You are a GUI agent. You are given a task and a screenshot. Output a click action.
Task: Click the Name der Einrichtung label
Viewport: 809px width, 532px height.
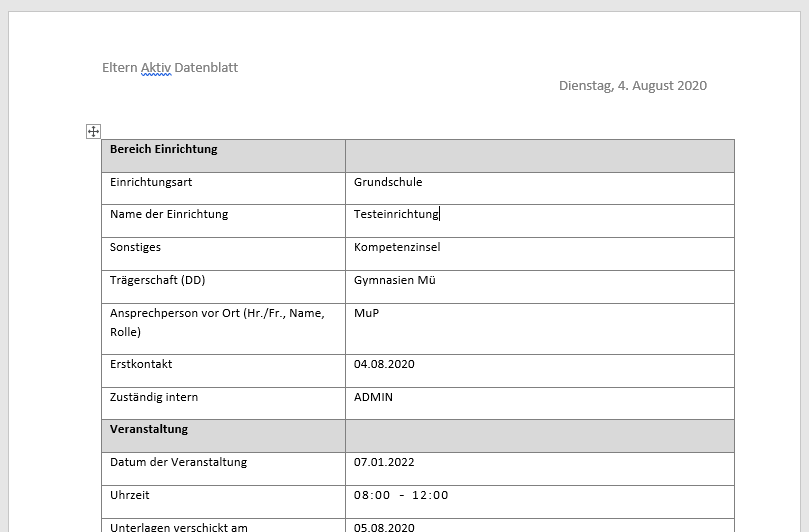[x=169, y=214]
